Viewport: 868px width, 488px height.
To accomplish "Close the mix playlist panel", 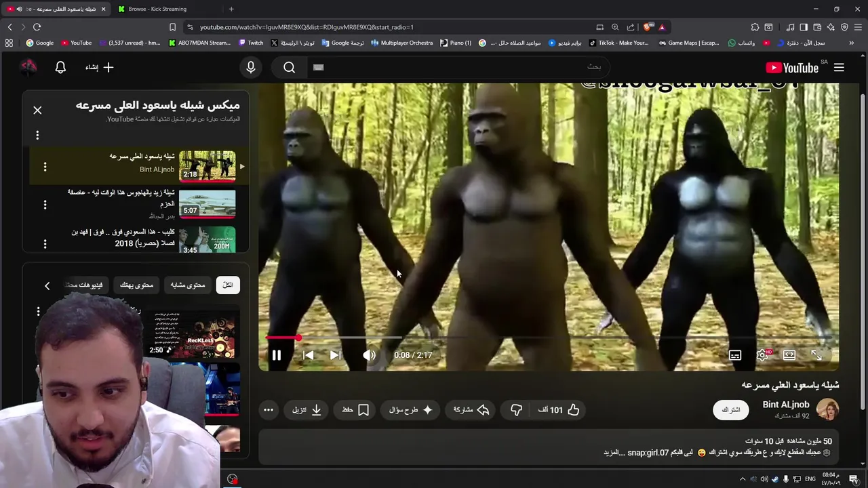I will pos(37,110).
